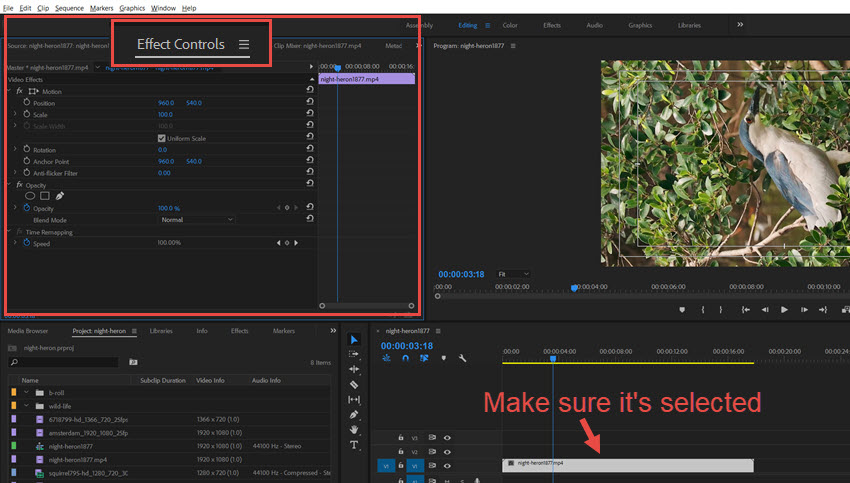The height and width of the screenshot is (483, 850).
Task: Open the Media Browser tab
Action: click(28, 331)
